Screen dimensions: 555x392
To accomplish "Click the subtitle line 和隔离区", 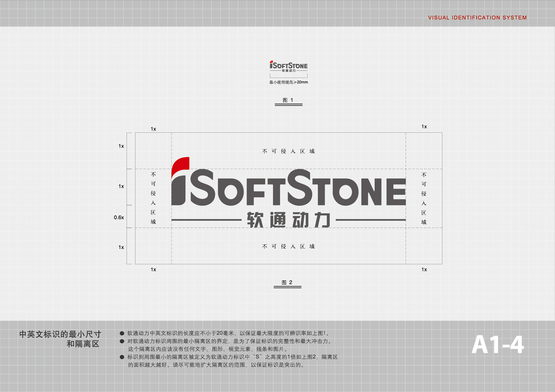I will click(83, 344).
